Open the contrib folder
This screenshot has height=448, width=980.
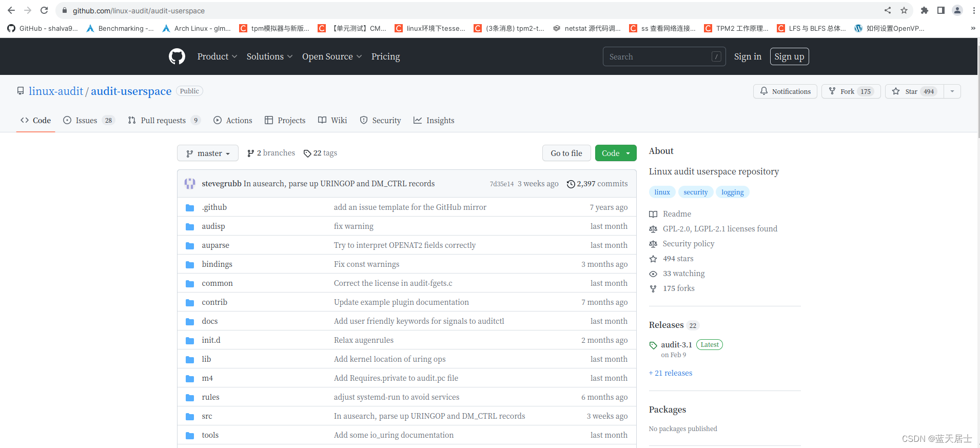(214, 302)
